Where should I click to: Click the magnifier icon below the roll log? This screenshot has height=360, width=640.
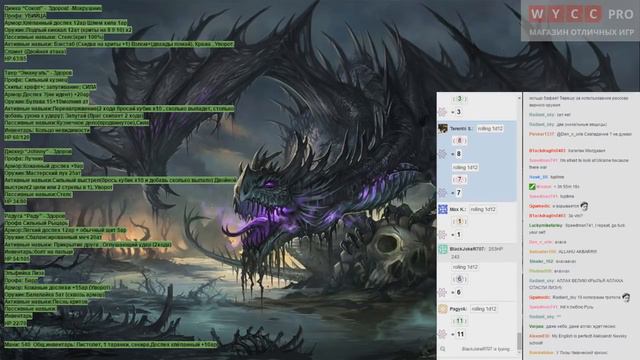pyautogui.click(x=443, y=349)
